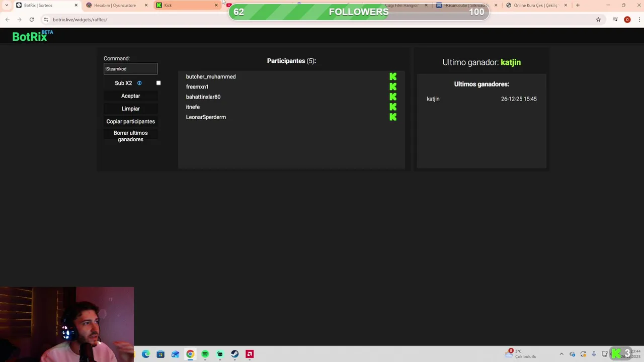
Task: Focus the Command input containing !Steamkod
Action: pyautogui.click(x=130, y=69)
